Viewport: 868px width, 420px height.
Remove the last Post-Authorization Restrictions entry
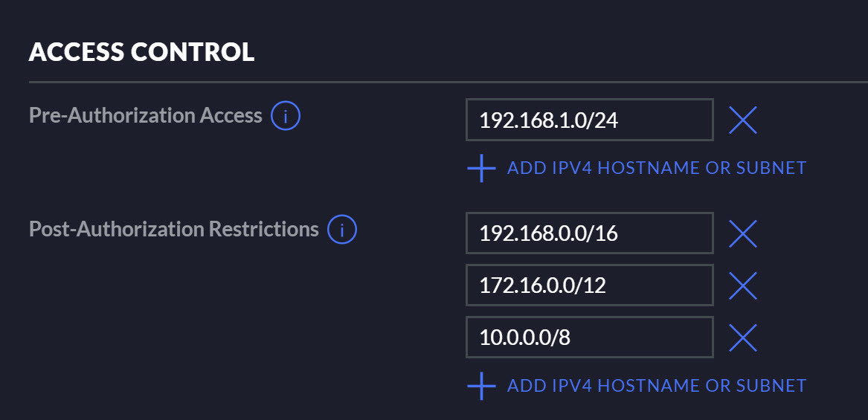pos(742,337)
